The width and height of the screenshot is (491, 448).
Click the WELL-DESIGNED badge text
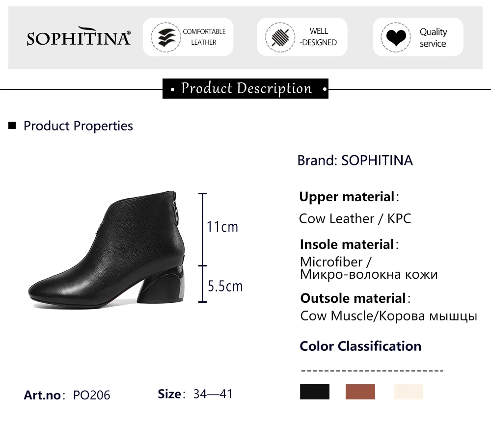tap(319, 37)
